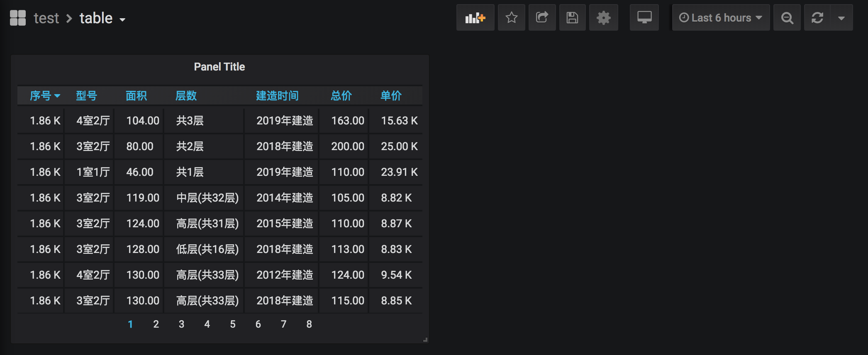This screenshot has height=355, width=868.
Task: Sort by the 层数 column header
Action: coord(186,96)
